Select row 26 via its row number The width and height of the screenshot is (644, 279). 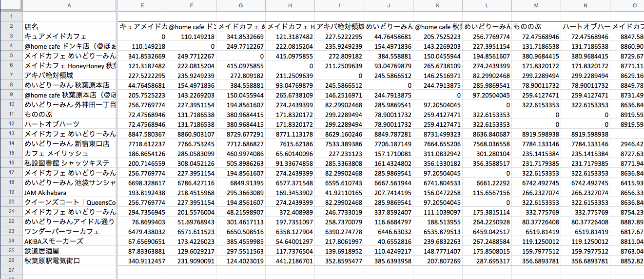[x=11, y=260]
